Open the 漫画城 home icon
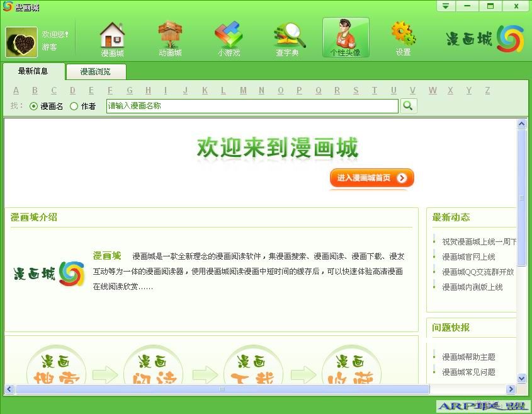 tap(112, 38)
